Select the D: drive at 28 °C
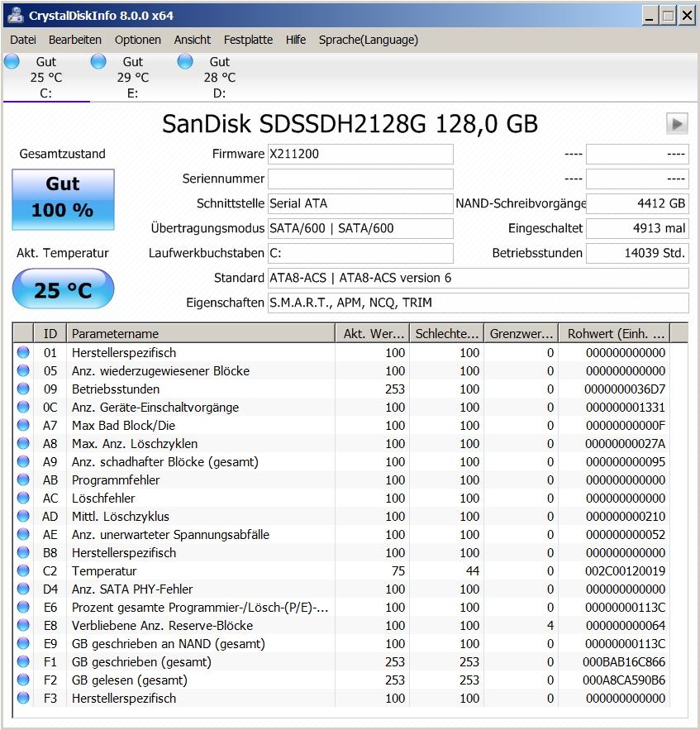 (219, 77)
